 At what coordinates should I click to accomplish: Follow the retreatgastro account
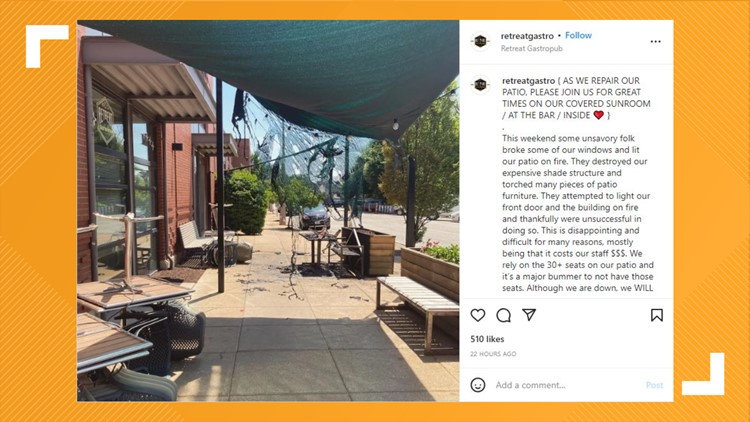tap(578, 35)
